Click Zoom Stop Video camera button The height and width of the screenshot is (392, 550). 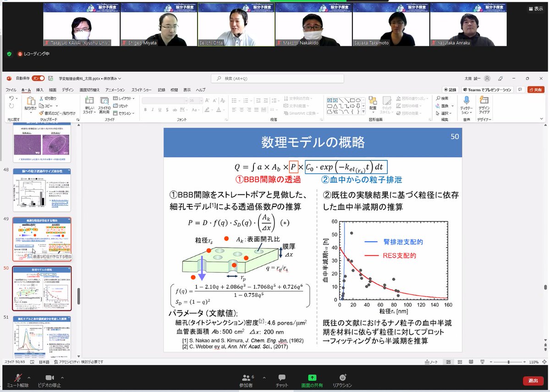49,380
